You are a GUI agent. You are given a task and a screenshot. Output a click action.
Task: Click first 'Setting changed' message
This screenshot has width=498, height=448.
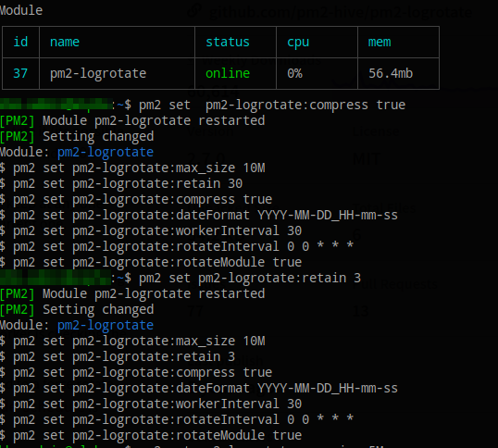coord(98,136)
